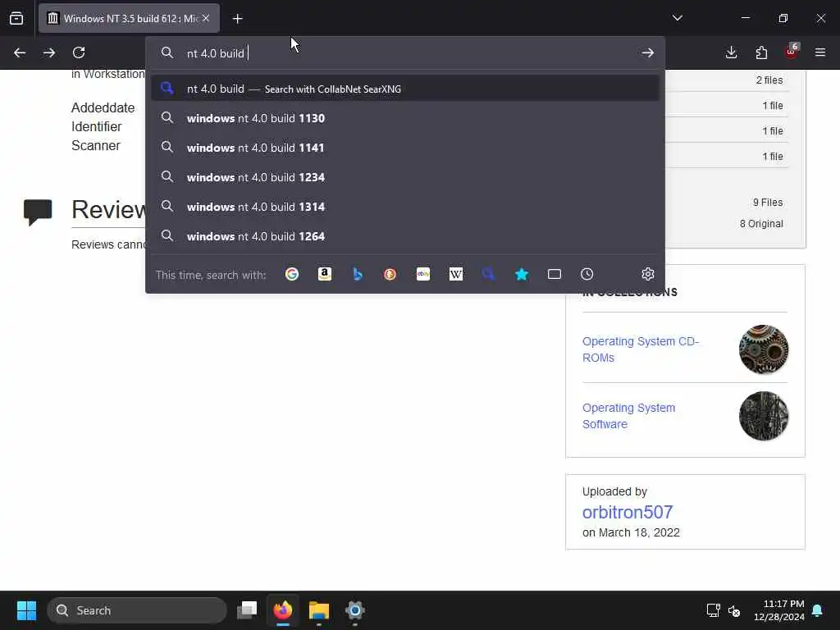The height and width of the screenshot is (630, 840).
Task: Click the '9 Files' total link
Action: [x=768, y=202]
